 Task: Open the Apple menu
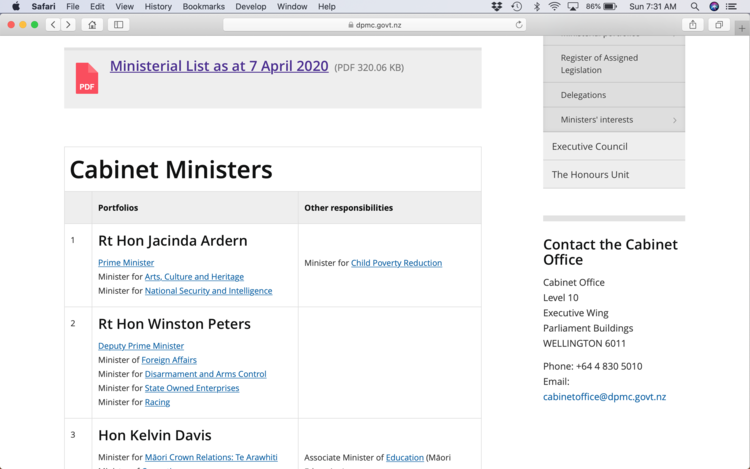click(x=16, y=6)
